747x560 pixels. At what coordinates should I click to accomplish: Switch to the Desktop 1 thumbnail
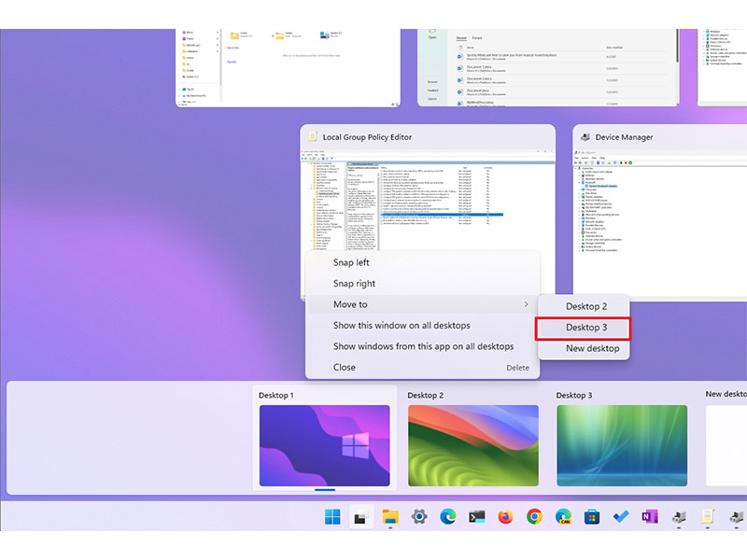click(x=324, y=446)
